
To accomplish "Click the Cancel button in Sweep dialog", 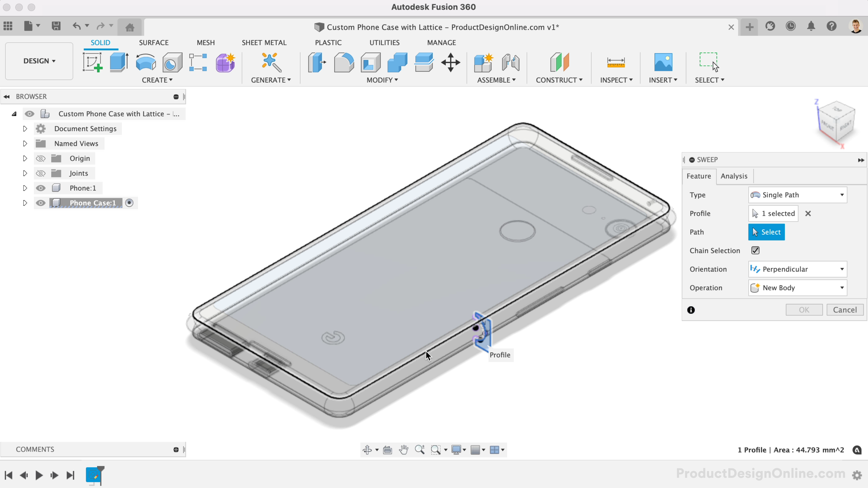I will [x=844, y=310].
